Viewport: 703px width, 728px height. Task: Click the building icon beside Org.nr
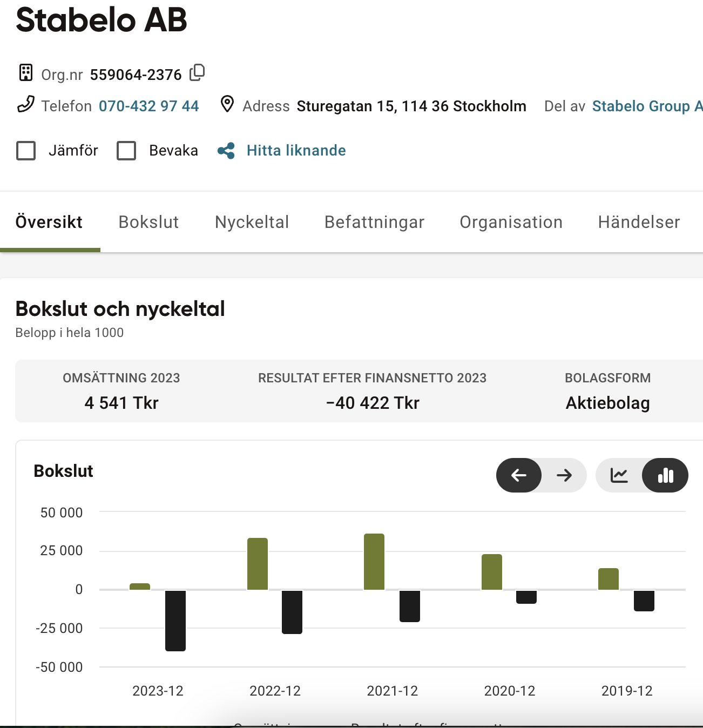click(26, 72)
